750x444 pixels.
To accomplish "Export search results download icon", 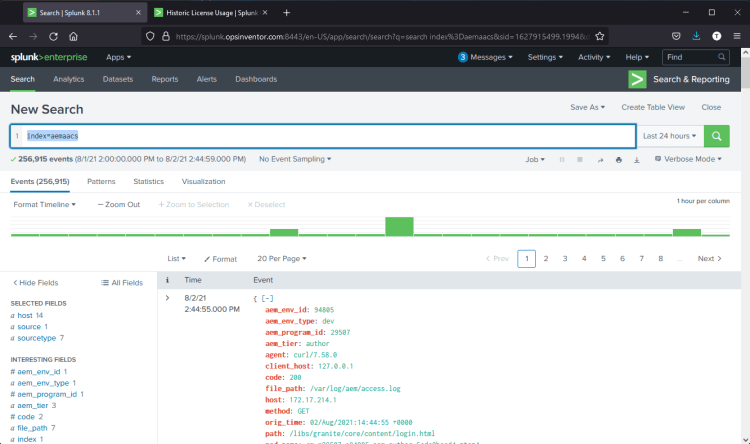I will coord(637,160).
